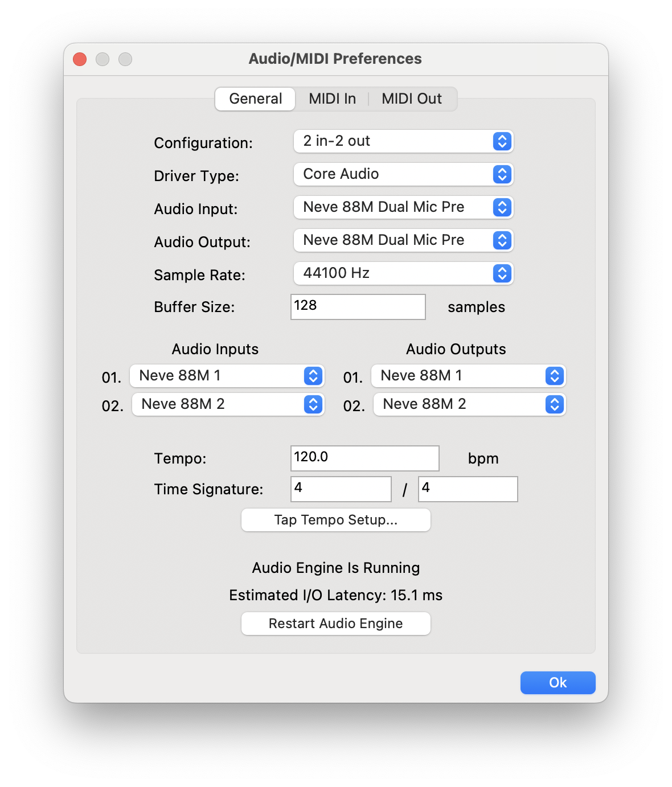Click the Time Signature numerator field
This screenshot has height=787, width=672.
point(341,489)
